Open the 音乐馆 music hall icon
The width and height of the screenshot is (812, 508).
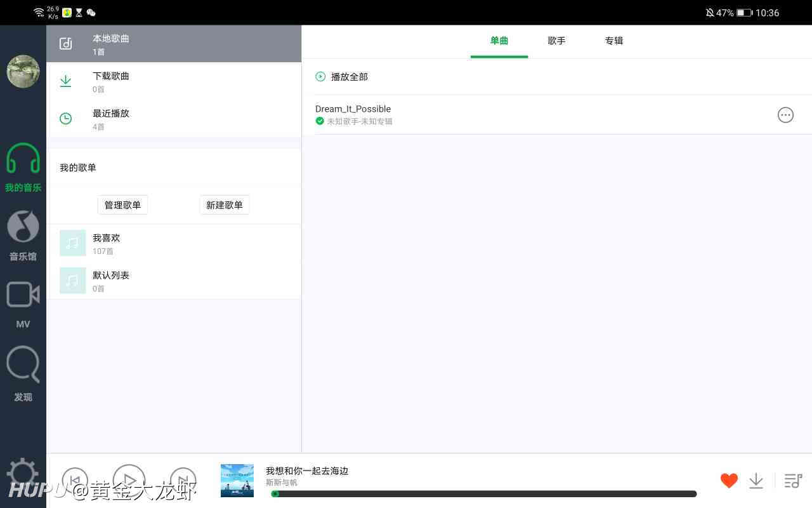point(23,226)
